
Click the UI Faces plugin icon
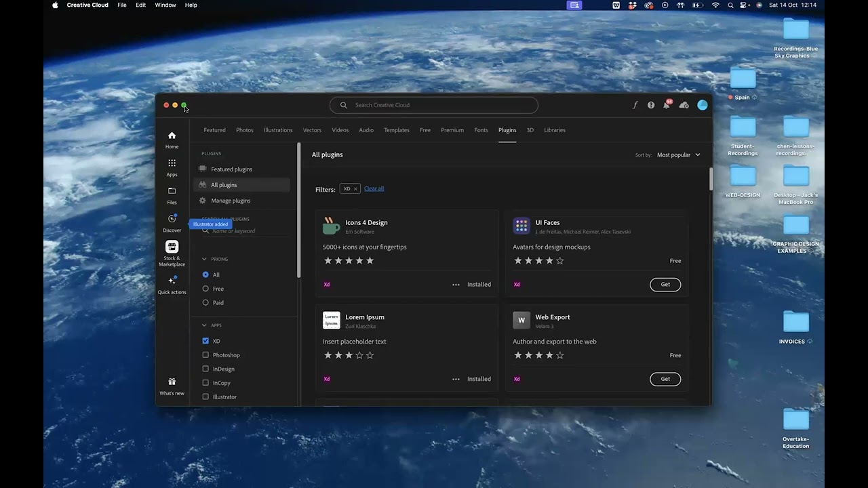(521, 226)
